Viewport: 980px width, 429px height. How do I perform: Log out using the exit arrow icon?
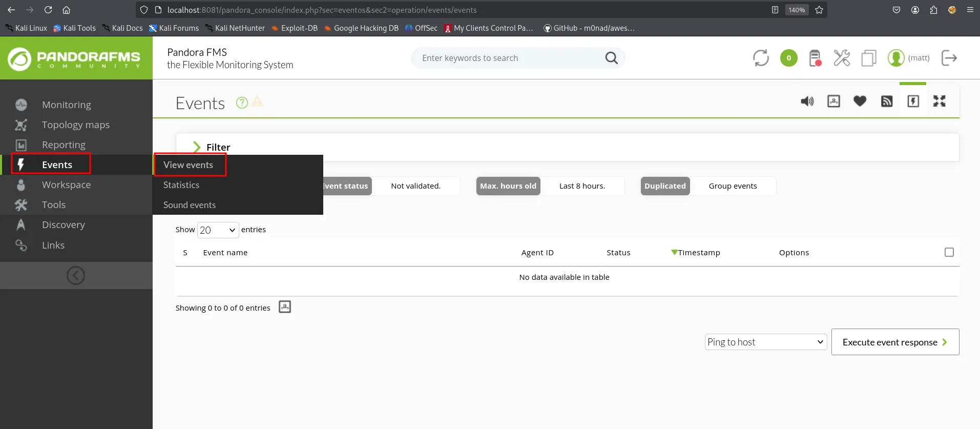coord(949,58)
